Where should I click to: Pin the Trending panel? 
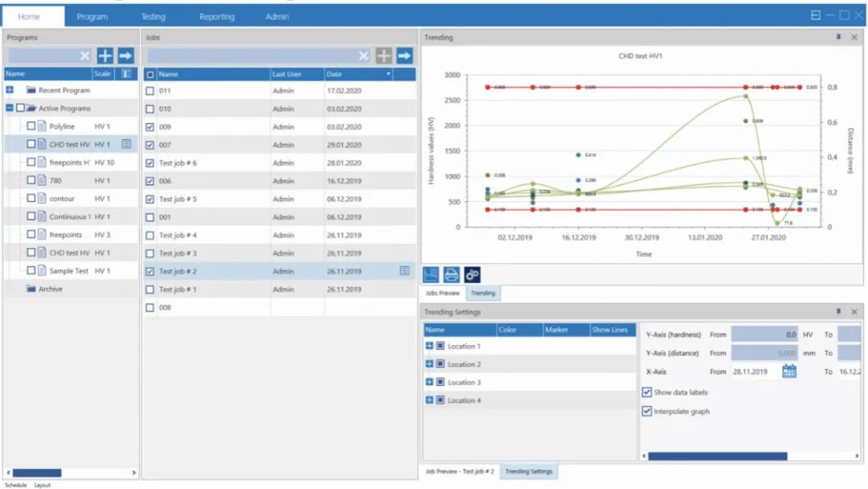(x=838, y=37)
